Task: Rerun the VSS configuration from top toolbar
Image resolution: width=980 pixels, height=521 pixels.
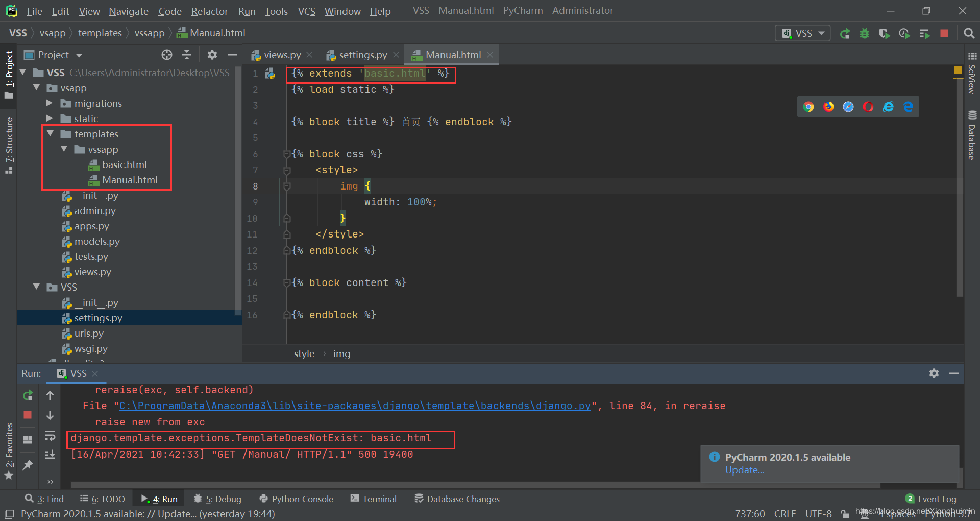Action: [845, 34]
